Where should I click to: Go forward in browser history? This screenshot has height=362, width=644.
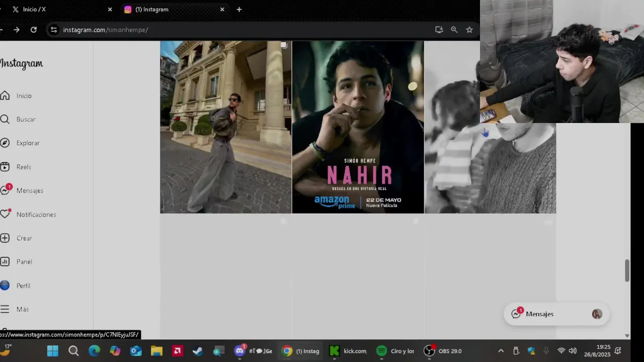tap(16, 30)
